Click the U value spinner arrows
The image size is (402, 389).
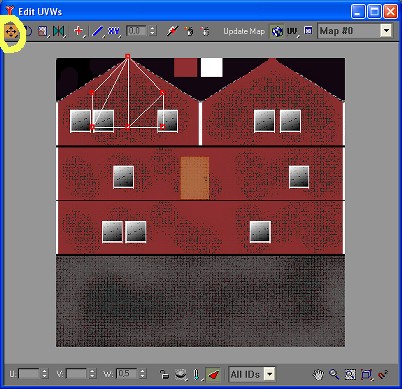[44, 374]
